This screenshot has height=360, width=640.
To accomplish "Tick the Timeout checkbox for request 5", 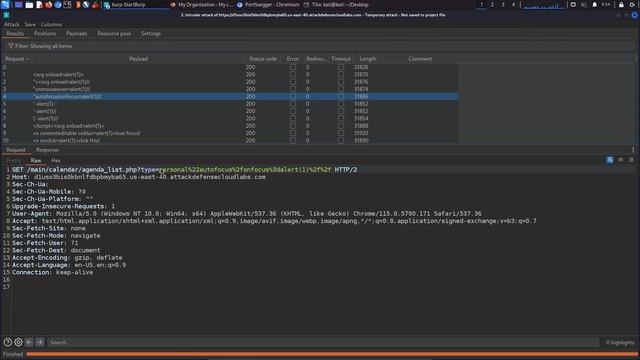I will pyautogui.click(x=341, y=104).
